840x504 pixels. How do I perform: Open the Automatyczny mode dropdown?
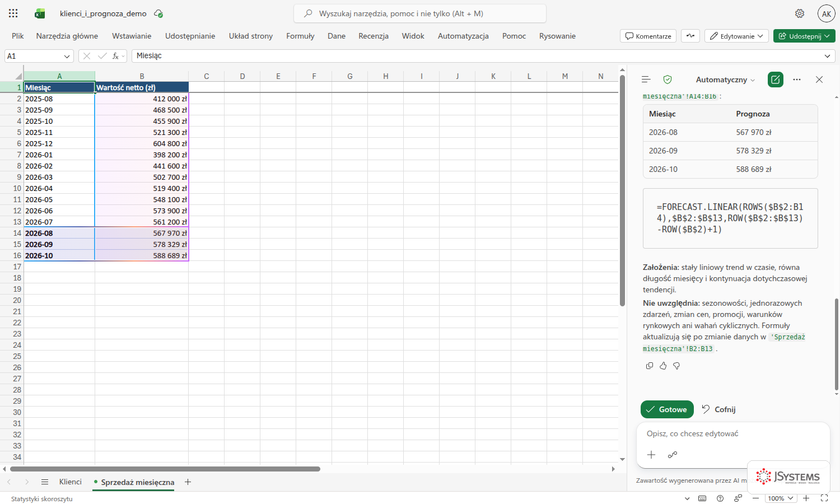coord(725,80)
